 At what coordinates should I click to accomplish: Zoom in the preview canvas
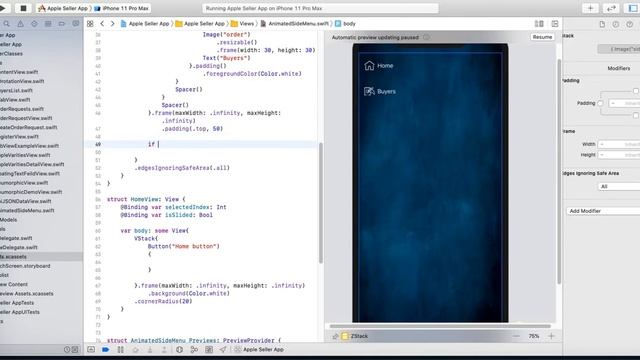(551, 336)
